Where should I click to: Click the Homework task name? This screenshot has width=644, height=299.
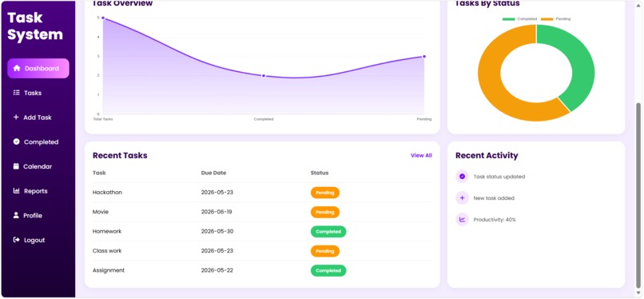coord(107,231)
